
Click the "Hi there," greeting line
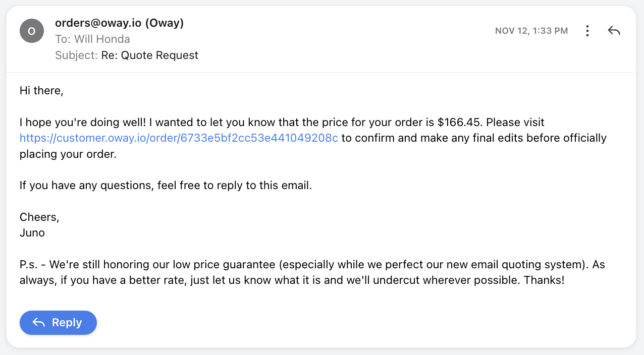[41, 91]
